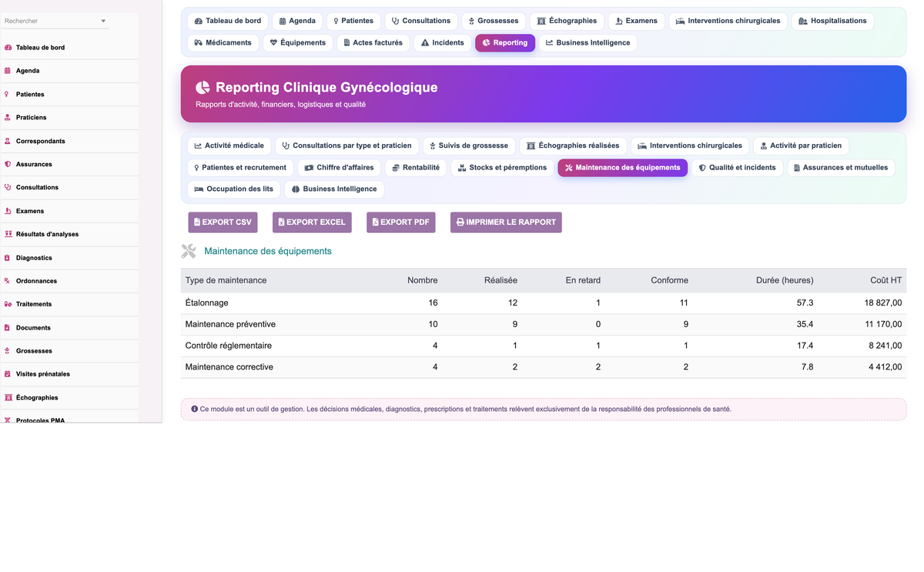Open Business Intelligence report sub-tab
The image size is (924, 572).
pyautogui.click(x=334, y=189)
